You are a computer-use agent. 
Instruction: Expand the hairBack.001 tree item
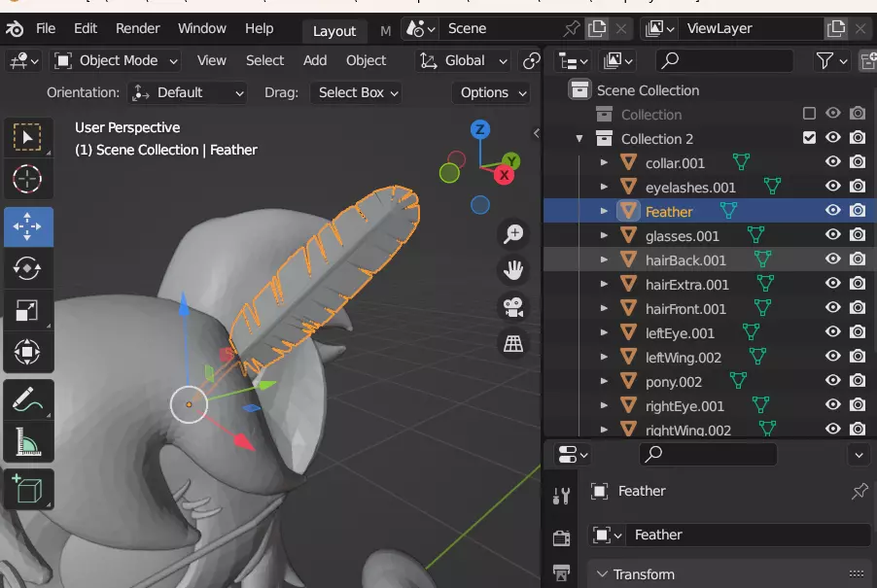coord(604,260)
